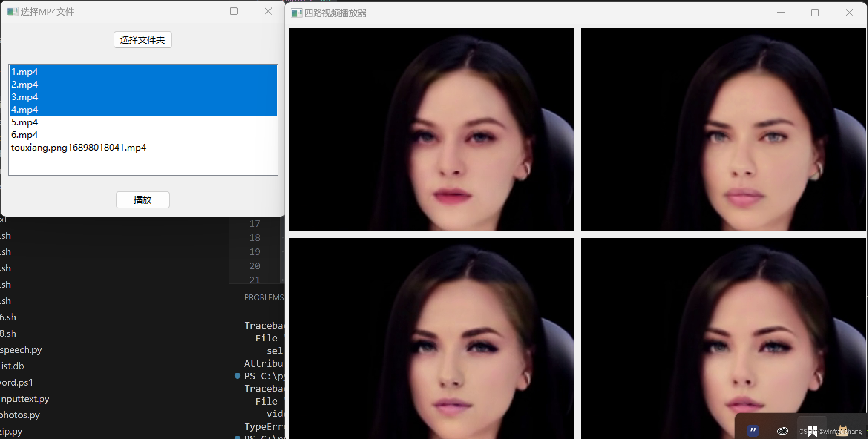Open the list.db file in the explorer
This screenshot has height=439, width=868.
(x=12, y=366)
